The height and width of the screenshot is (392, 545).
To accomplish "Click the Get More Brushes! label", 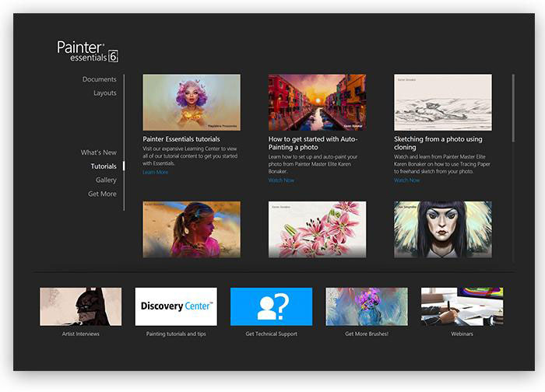I will click(x=367, y=334).
